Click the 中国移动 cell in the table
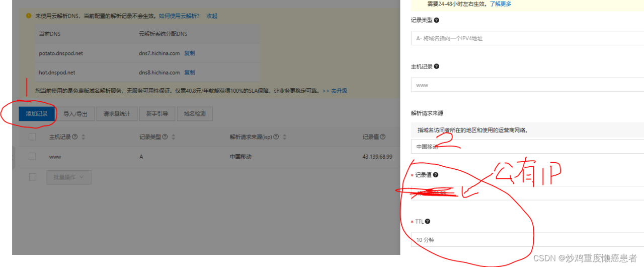Viewport: 644px width, 267px height. point(240,157)
